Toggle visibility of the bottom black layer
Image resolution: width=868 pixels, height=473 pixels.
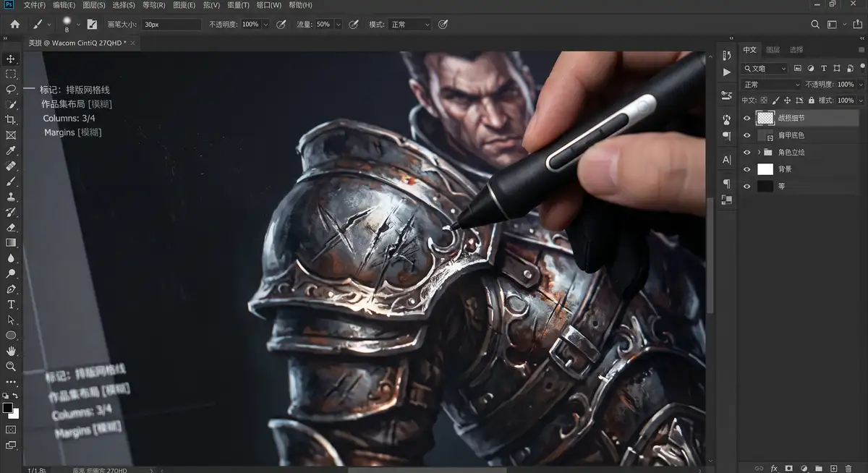[x=747, y=187]
